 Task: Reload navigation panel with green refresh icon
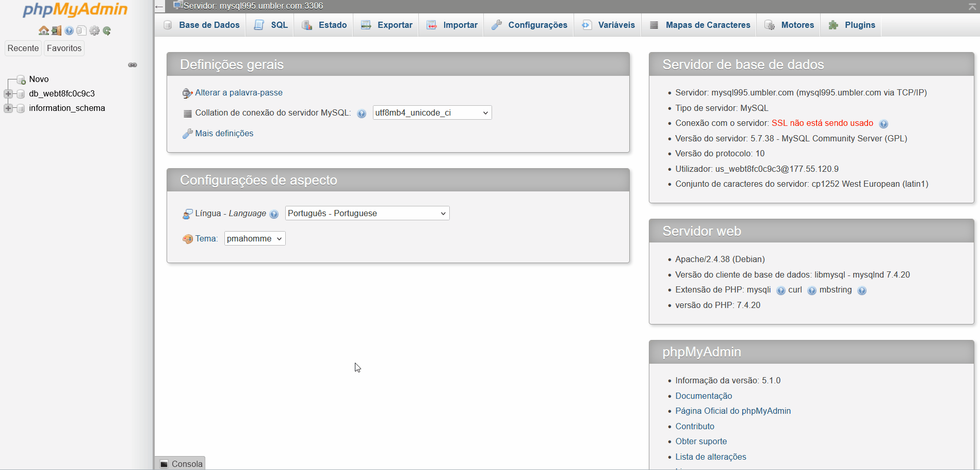107,31
